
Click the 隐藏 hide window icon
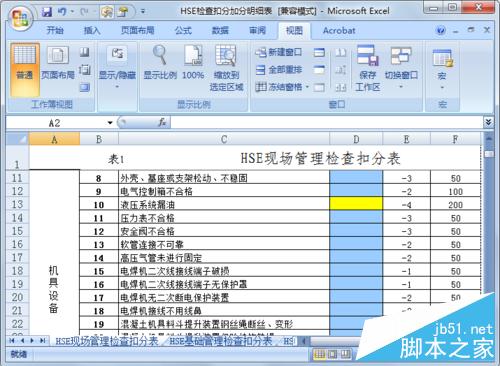pyautogui.click(x=319, y=70)
